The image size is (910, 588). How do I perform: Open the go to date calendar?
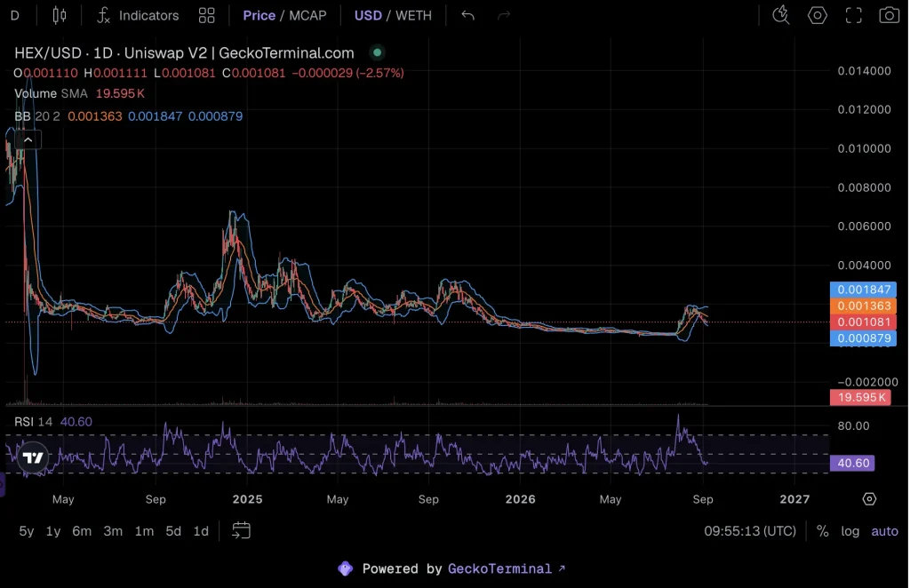[x=241, y=530]
